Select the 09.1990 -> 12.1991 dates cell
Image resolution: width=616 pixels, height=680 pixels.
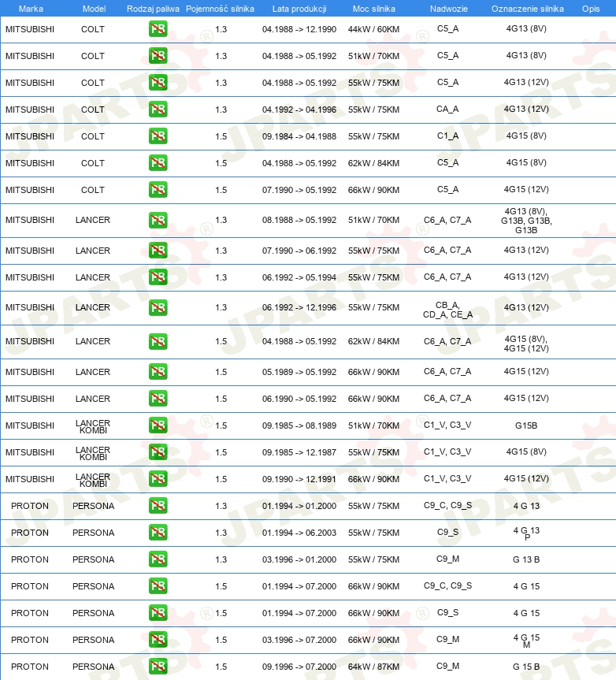(299, 479)
